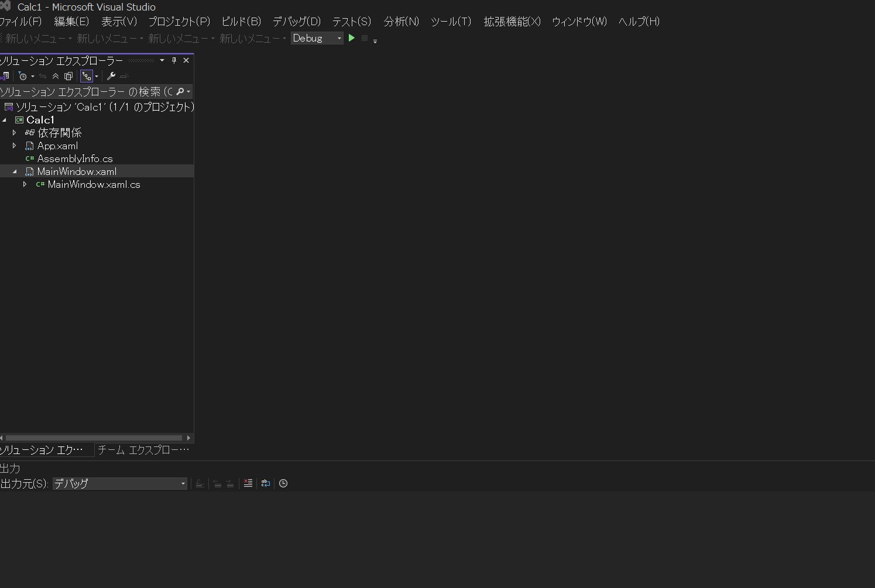Click the Preview Selected Items icon
Screen dimensions: 875x588
point(124,76)
